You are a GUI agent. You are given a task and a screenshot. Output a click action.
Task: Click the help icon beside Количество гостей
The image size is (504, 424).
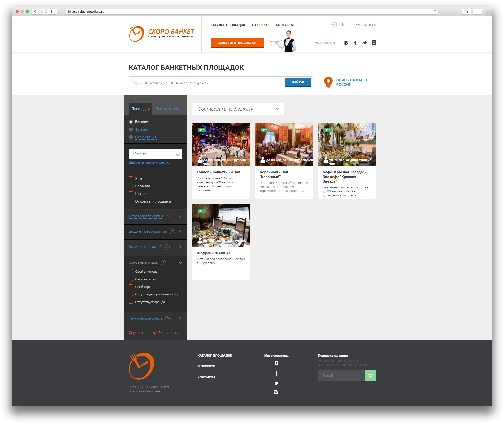point(167,247)
